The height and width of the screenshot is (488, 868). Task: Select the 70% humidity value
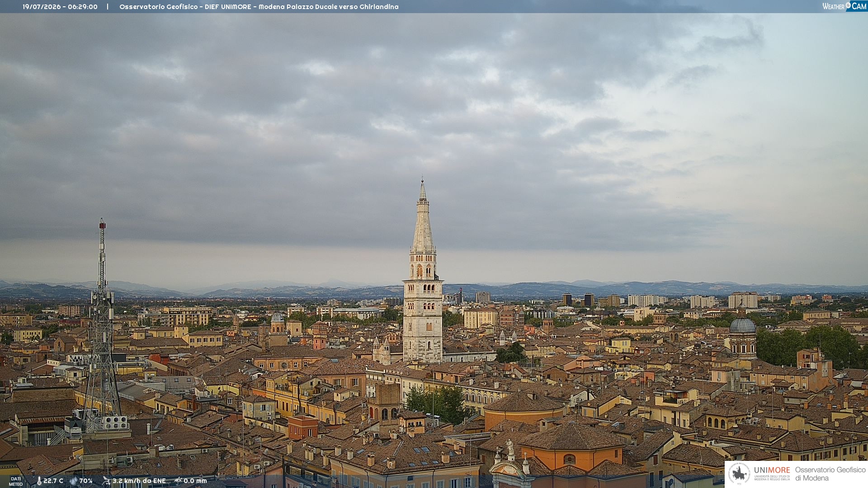coord(86,481)
